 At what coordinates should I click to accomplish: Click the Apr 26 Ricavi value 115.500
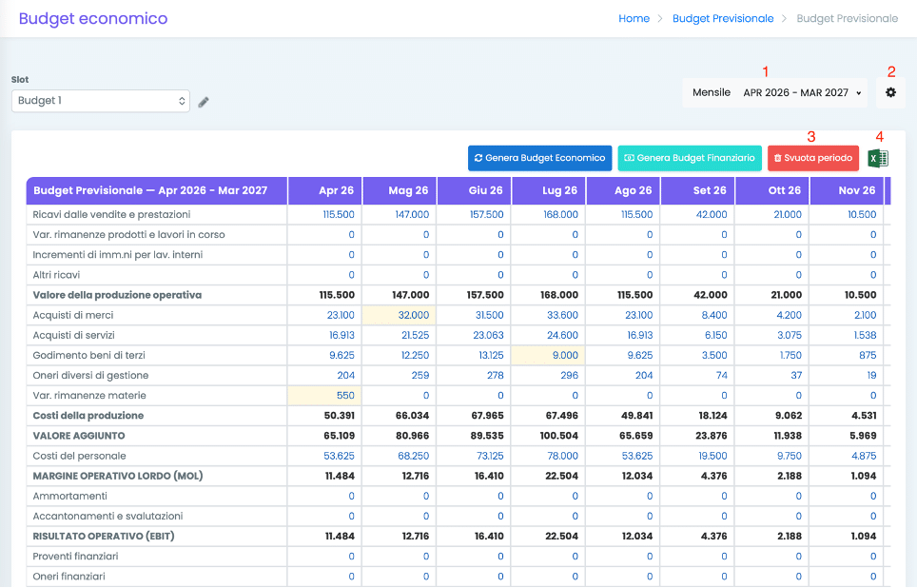339,215
